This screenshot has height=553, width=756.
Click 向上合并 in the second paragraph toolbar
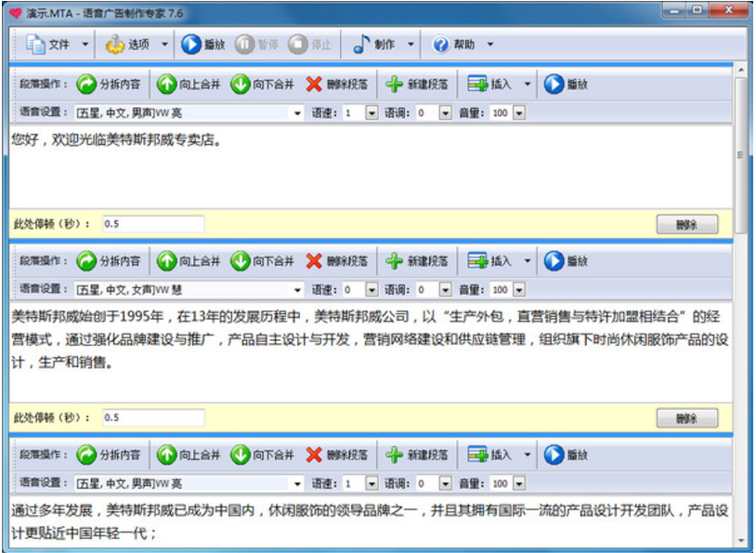189,261
